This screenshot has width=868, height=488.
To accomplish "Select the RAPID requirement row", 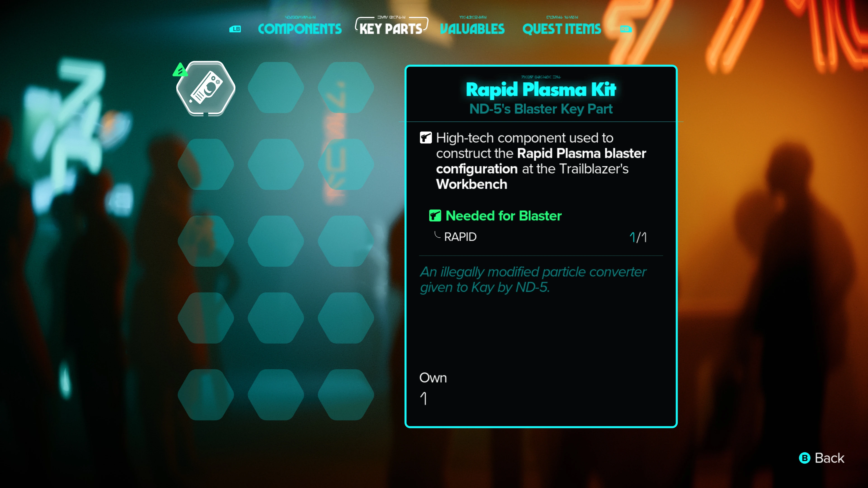I will click(x=540, y=237).
